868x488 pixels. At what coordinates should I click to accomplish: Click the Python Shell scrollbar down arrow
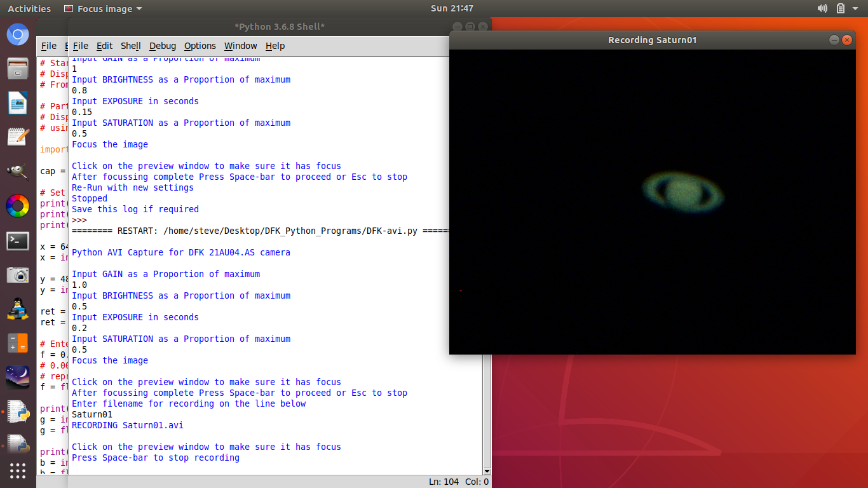pyautogui.click(x=487, y=471)
